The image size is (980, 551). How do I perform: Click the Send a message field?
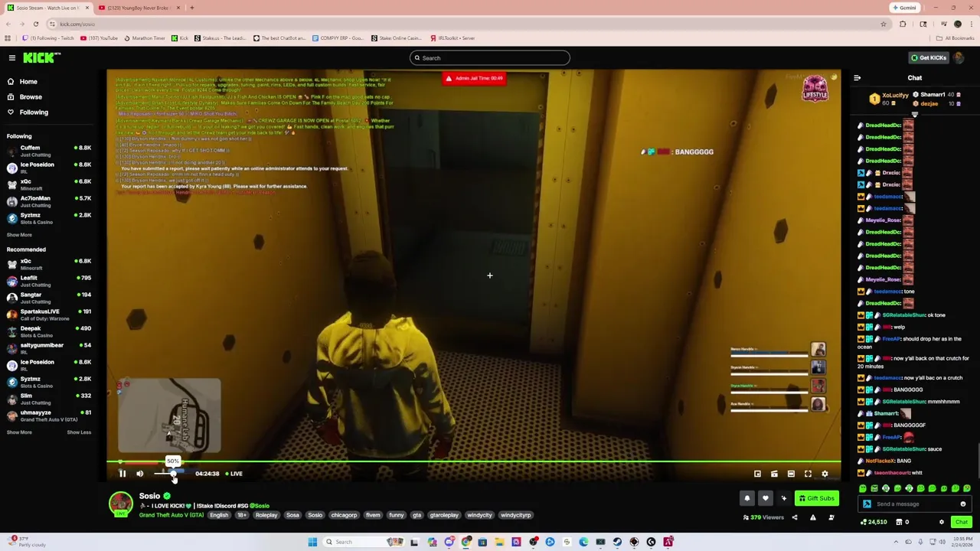(915, 504)
